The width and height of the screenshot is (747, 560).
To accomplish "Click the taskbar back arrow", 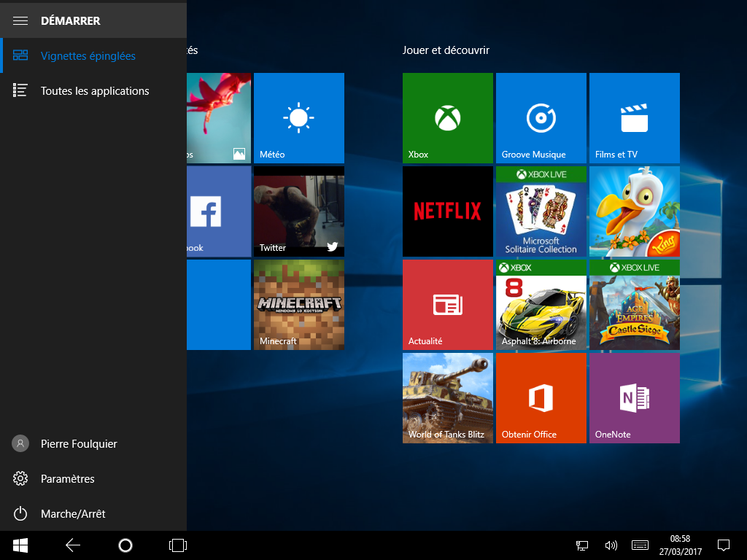I will click(x=73, y=545).
